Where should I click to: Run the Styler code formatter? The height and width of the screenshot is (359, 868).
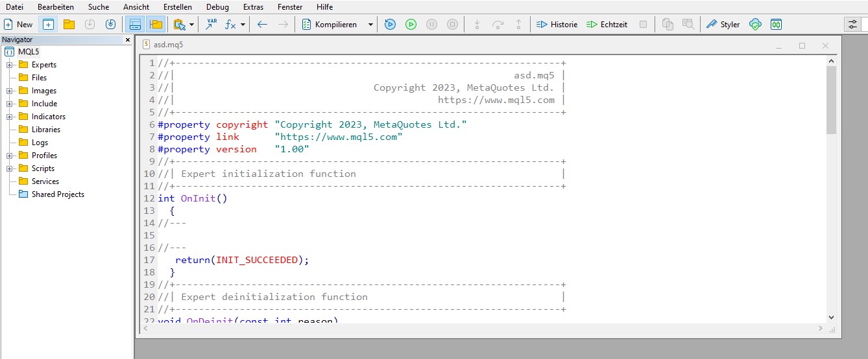[x=723, y=24]
